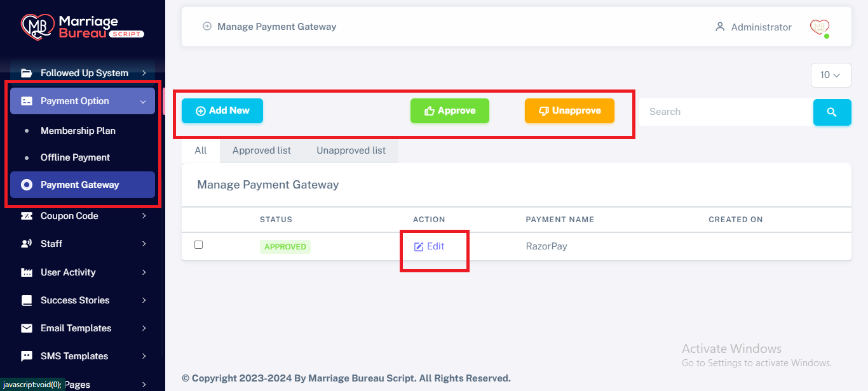Click the User Activity icon in the sidebar
The image size is (868, 391).
pyautogui.click(x=27, y=272)
